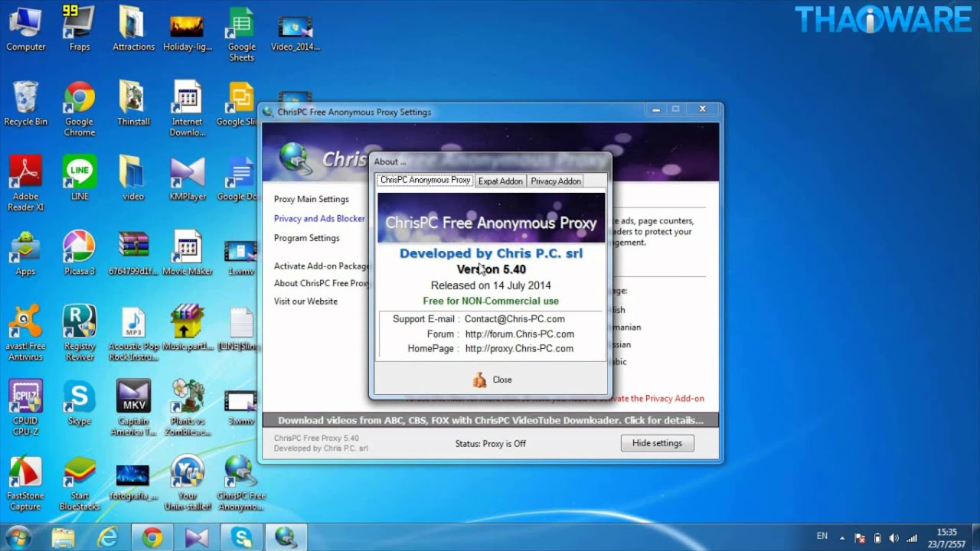
Task: Open Proxy Main Settings section
Action: coord(312,199)
